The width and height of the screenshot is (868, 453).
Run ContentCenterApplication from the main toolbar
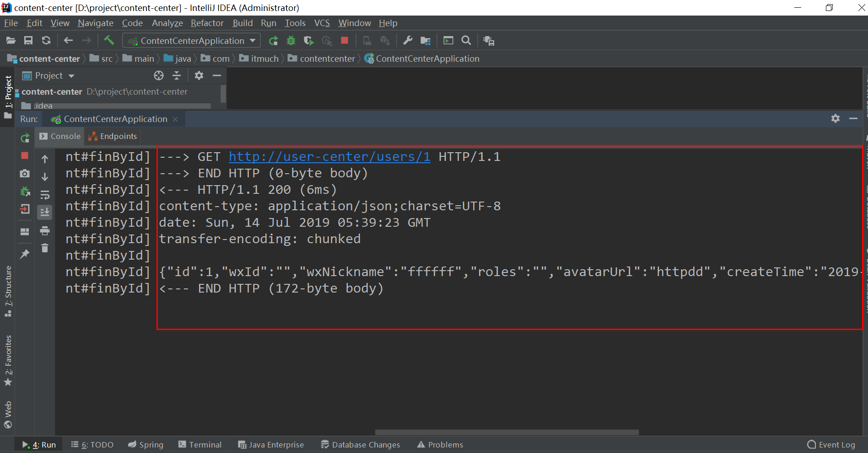(273, 41)
